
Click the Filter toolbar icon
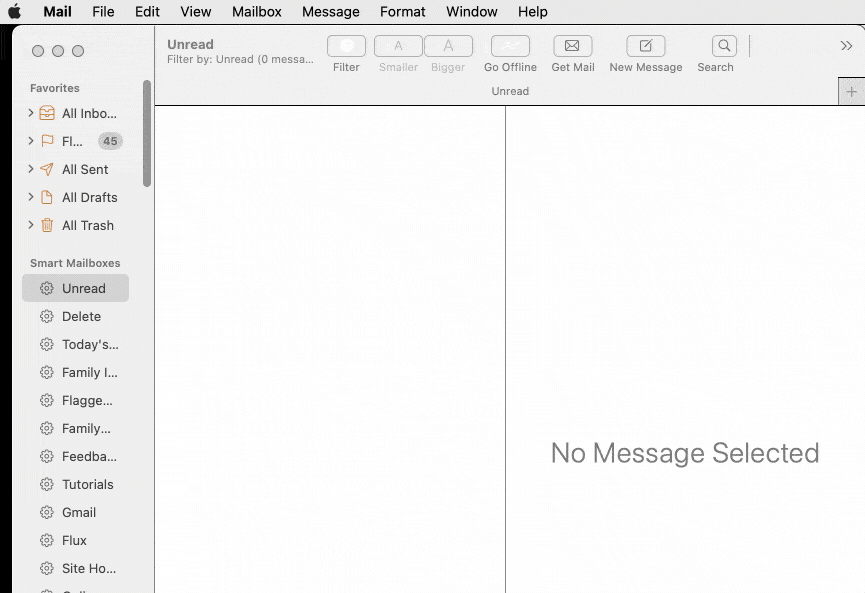click(346, 46)
